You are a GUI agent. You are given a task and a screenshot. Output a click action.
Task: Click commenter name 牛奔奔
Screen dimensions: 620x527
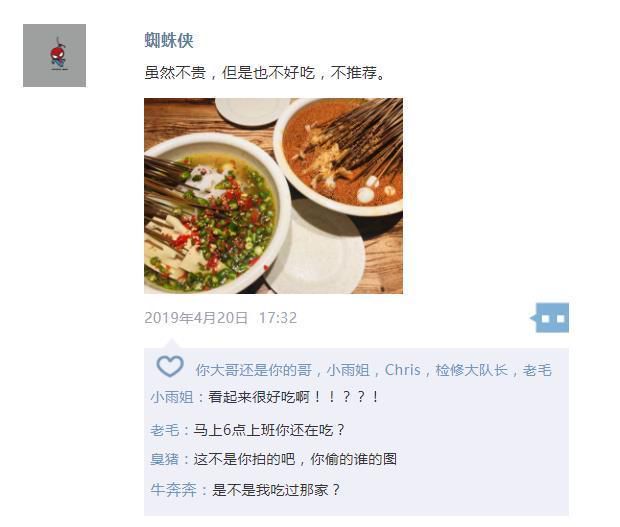[x=173, y=490]
